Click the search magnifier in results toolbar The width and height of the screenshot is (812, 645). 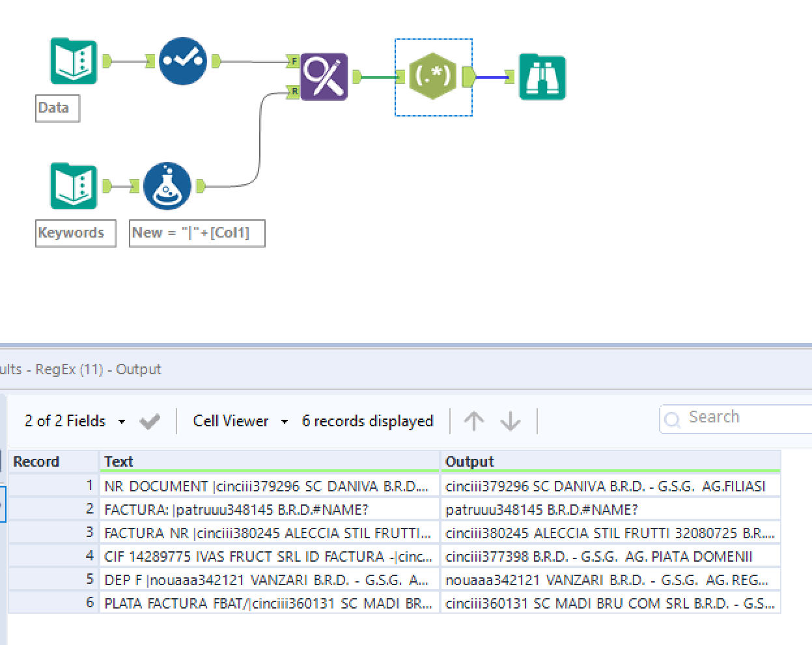tap(673, 419)
